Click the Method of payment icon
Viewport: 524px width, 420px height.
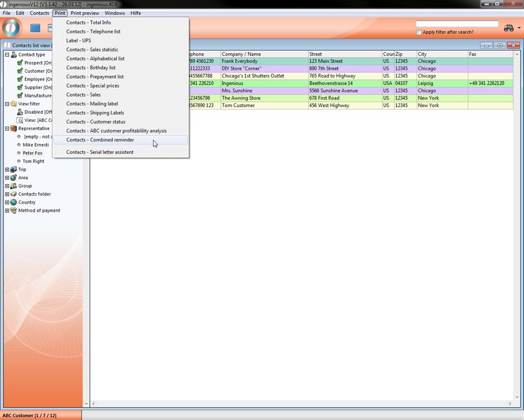coord(13,211)
